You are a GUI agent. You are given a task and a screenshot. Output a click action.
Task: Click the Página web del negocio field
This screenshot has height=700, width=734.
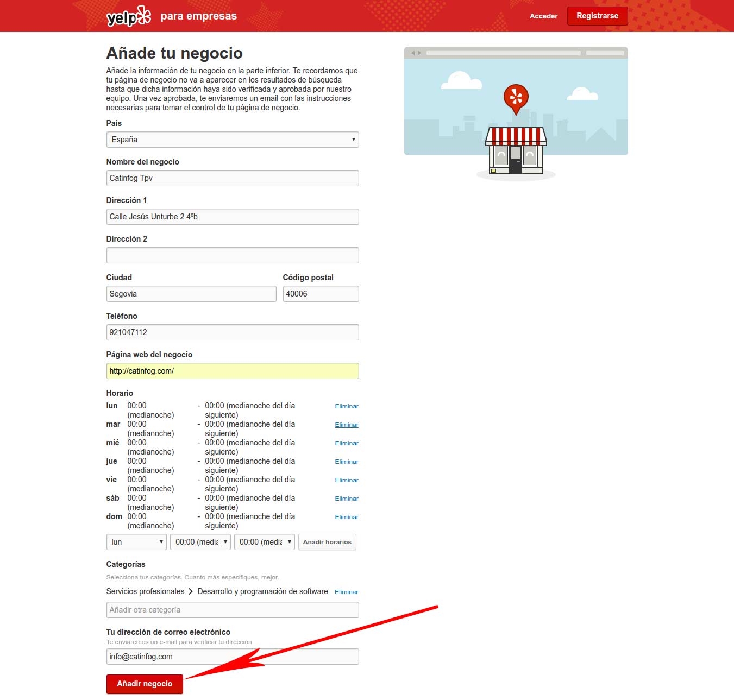pyautogui.click(x=233, y=371)
